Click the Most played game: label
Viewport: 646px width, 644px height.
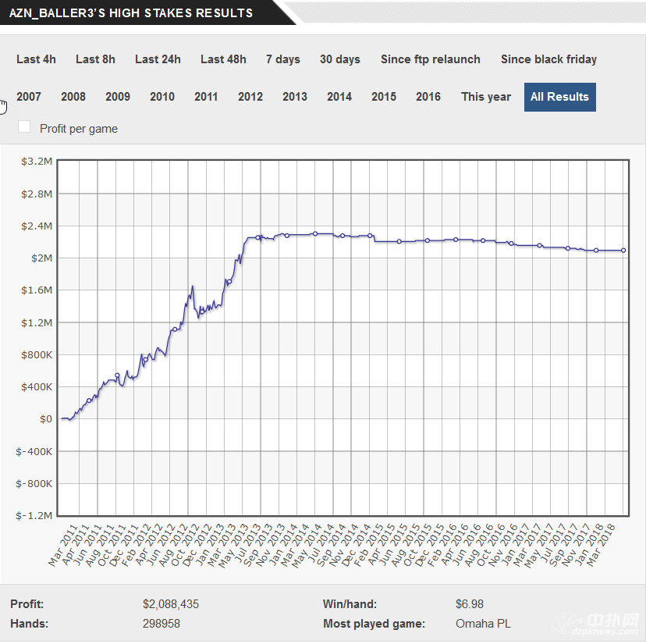coord(374,624)
